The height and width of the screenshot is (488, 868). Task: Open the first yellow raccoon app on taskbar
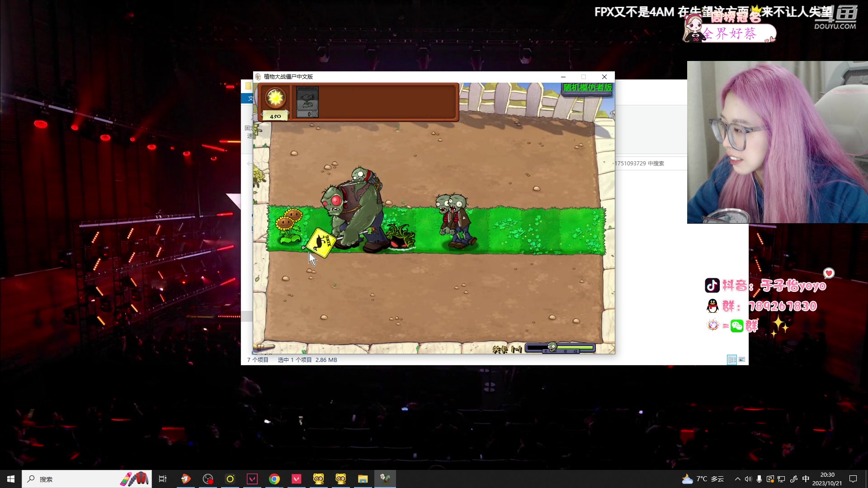[319, 479]
